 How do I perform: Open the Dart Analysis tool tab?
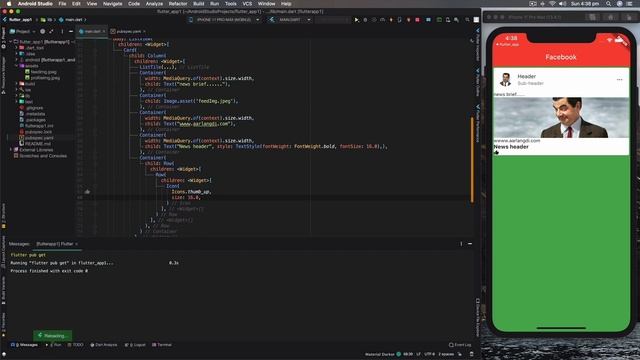click(x=104, y=345)
